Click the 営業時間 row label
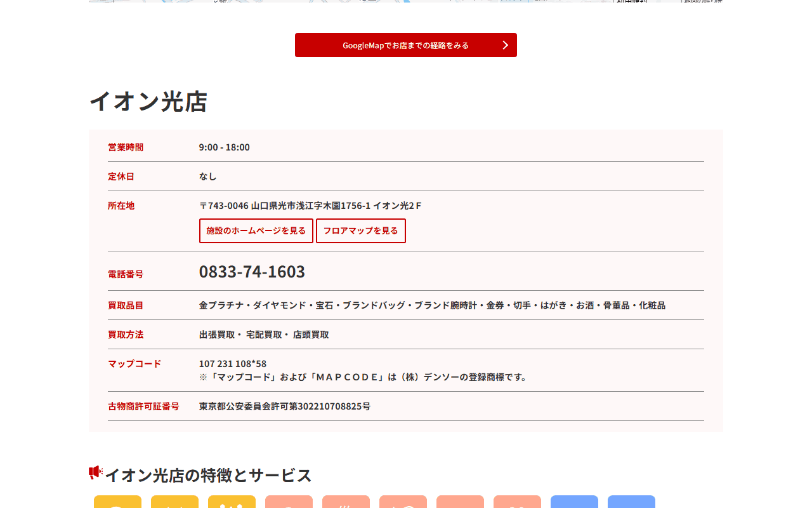Viewport: 812px width, 508px height. [x=126, y=147]
